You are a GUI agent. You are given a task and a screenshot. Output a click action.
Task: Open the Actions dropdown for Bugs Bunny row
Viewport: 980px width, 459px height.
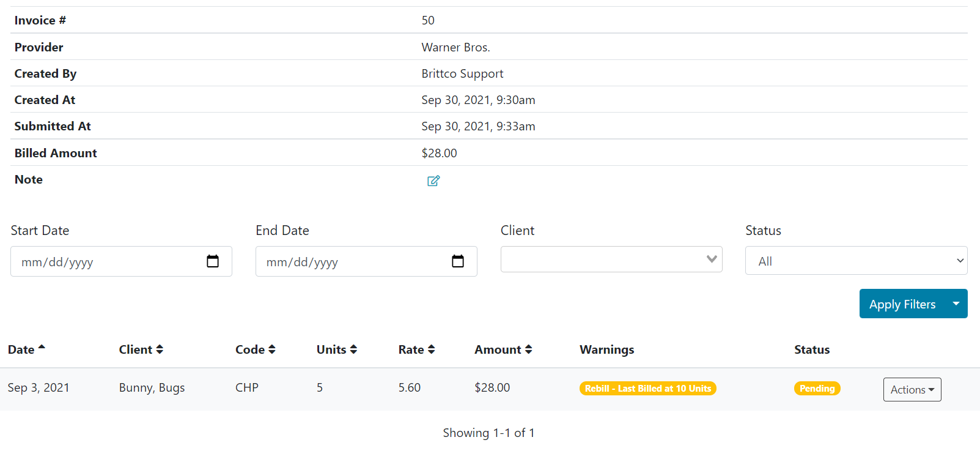[x=912, y=389]
